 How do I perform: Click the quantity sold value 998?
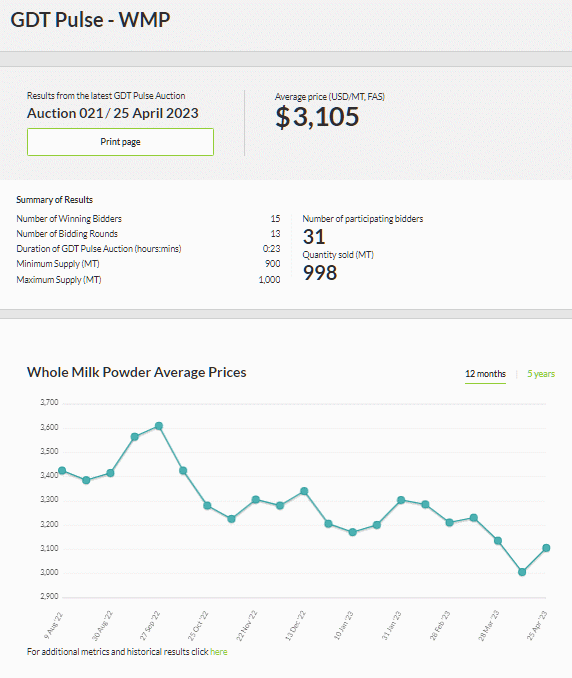click(320, 273)
